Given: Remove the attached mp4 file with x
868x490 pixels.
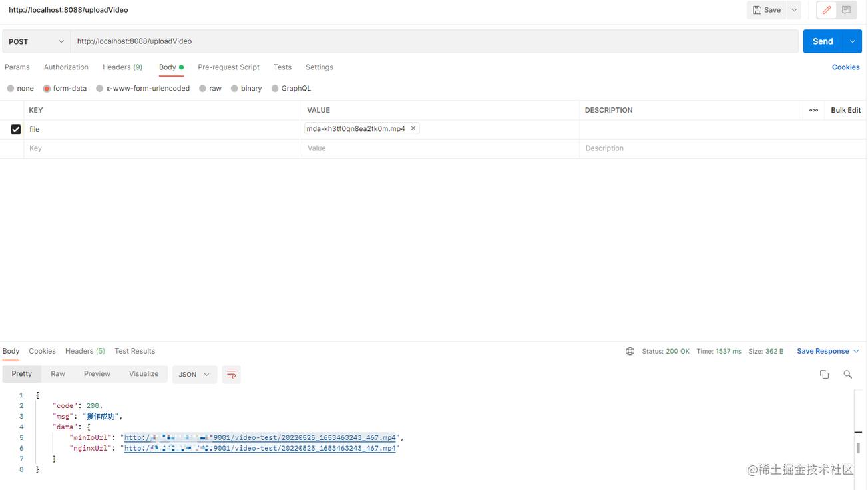Looking at the screenshot, I should [413, 128].
